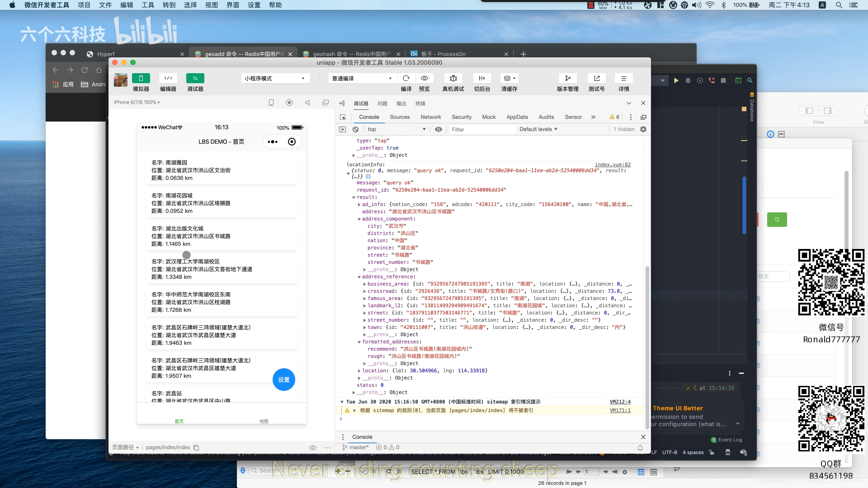Toggle the 编辑器 editor panel button
Screen dimensions: 868x488
tap(168, 78)
